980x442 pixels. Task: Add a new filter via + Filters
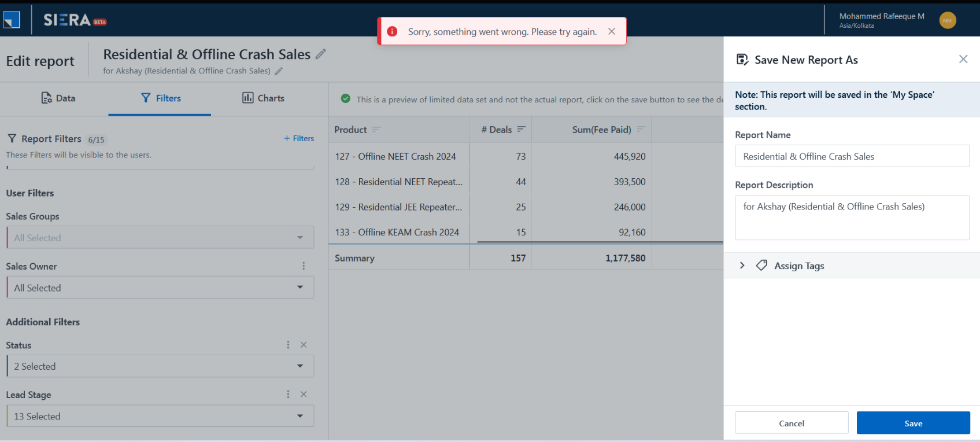pos(299,138)
